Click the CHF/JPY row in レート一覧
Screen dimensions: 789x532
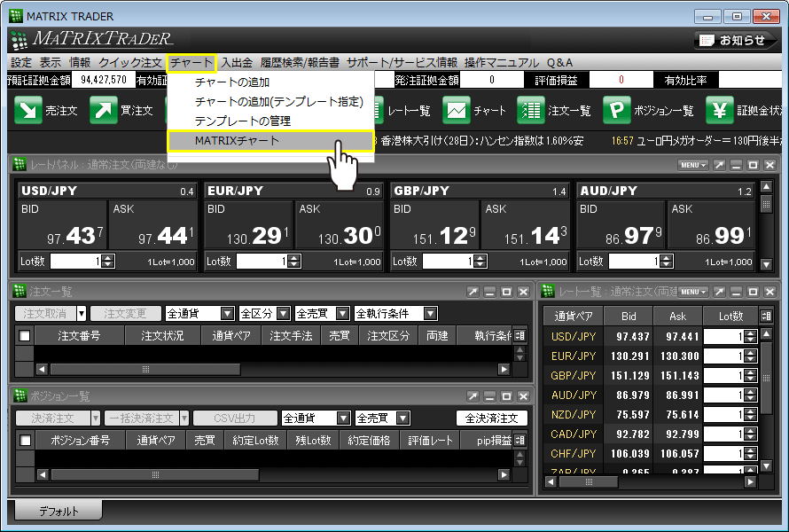coord(651,453)
